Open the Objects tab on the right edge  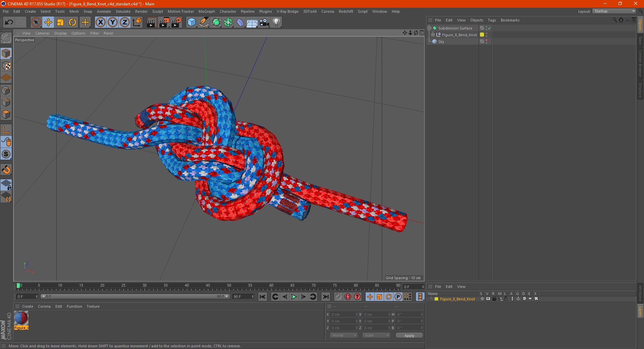click(x=640, y=25)
